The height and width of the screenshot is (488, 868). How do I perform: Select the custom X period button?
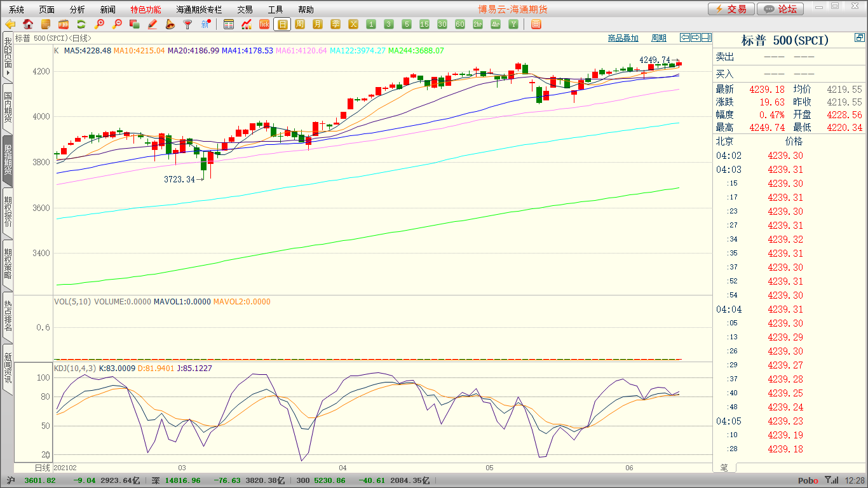point(353,25)
